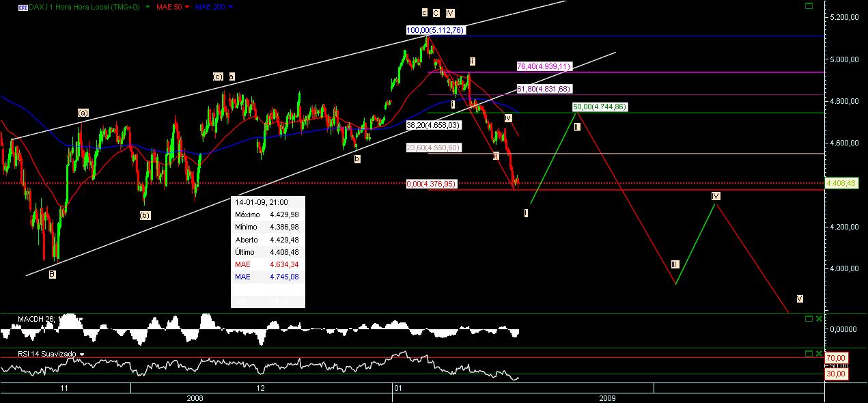Click the DAX 1 Hora chart title
The height and width of the screenshot is (403, 868).
tap(85, 6)
